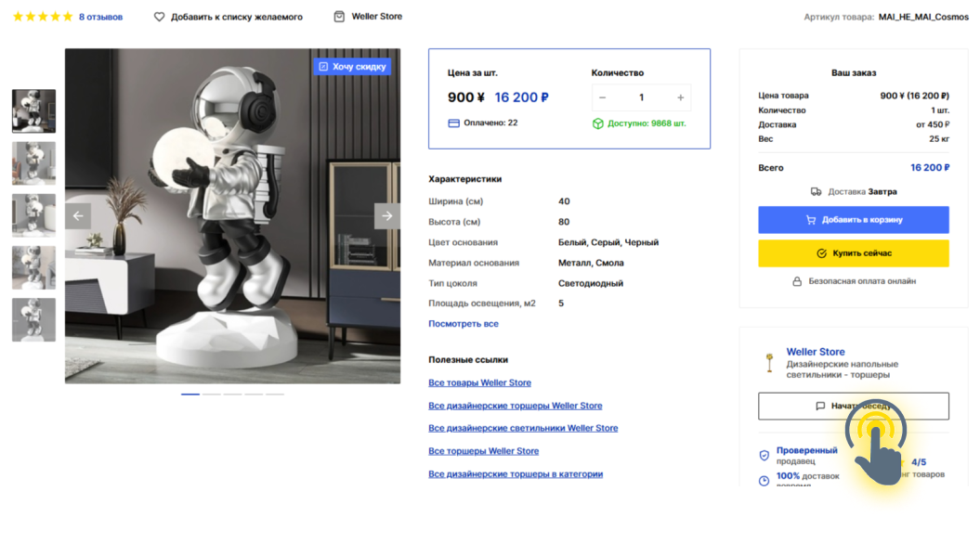Click the heart wishlist icon
This screenshot has width=980, height=543.
tap(159, 17)
